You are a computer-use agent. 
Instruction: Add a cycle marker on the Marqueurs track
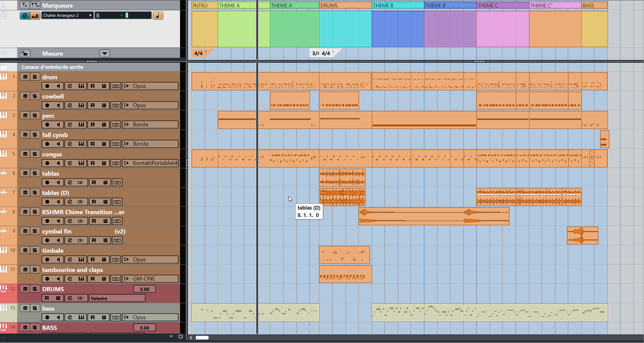click(35, 5)
